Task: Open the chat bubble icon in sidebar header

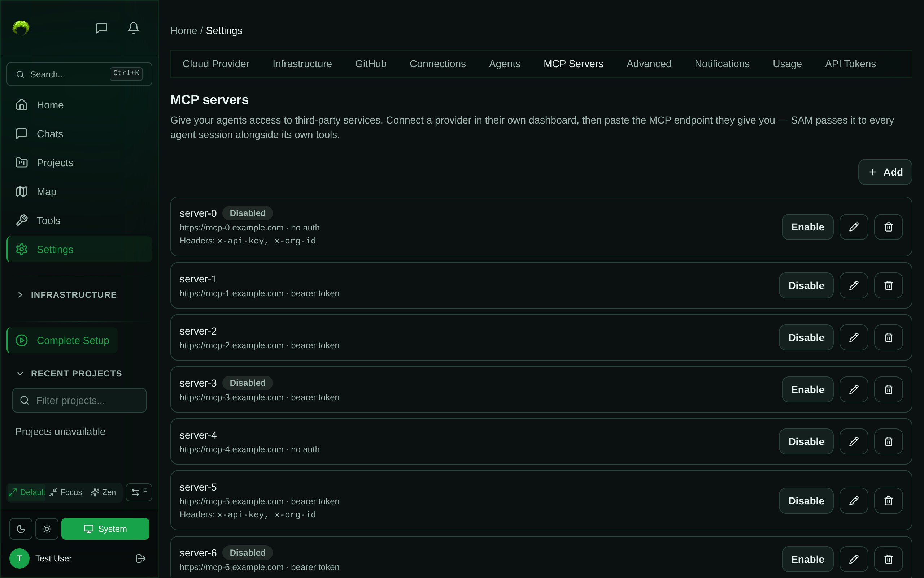Action: pyautogui.click(x=101, y=28)
